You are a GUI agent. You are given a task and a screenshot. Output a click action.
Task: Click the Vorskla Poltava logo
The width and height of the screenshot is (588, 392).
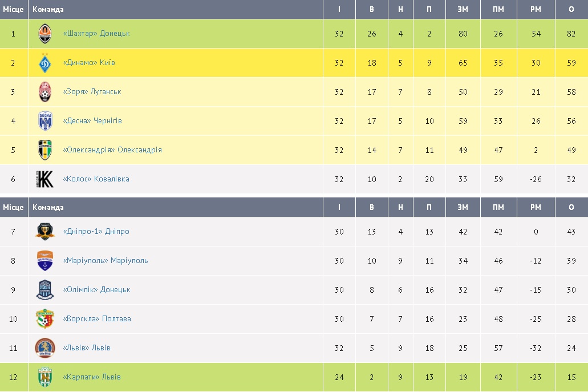click(x=45, y=319)
